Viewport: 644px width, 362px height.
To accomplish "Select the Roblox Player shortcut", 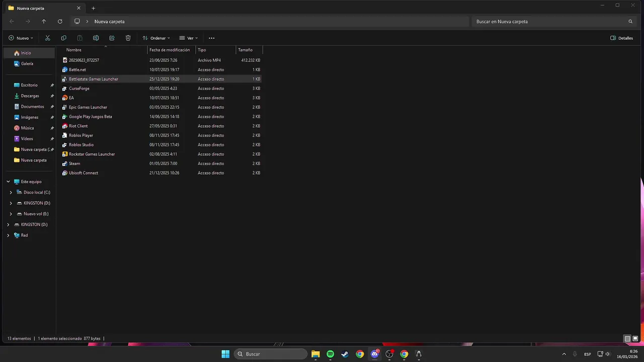I will tap(161, 135).
